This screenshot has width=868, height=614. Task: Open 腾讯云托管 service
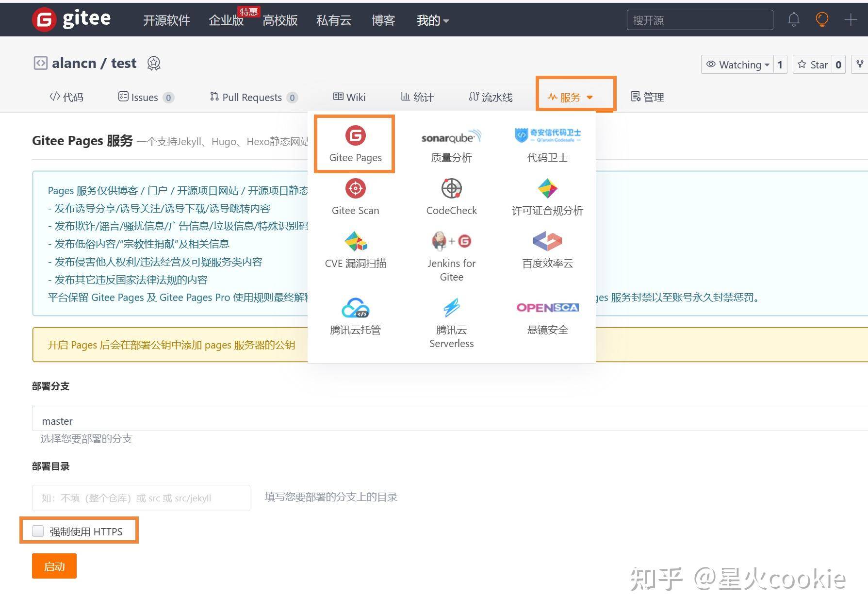pos(355,316)
